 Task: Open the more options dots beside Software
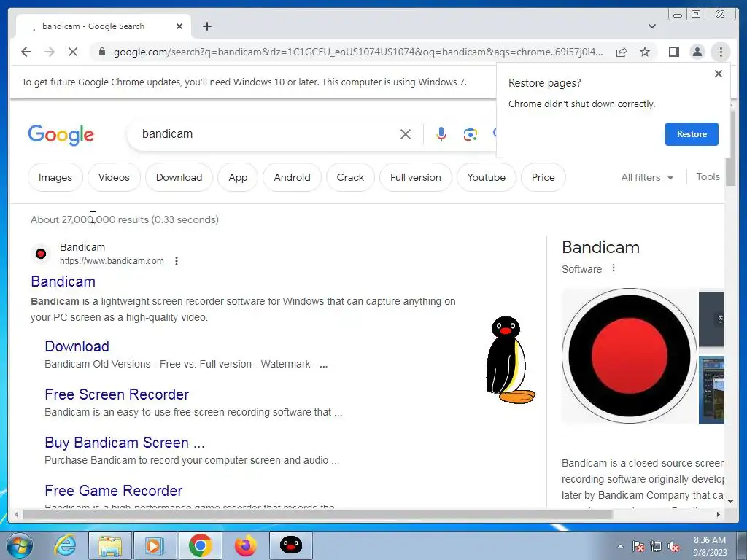[613, 268]
